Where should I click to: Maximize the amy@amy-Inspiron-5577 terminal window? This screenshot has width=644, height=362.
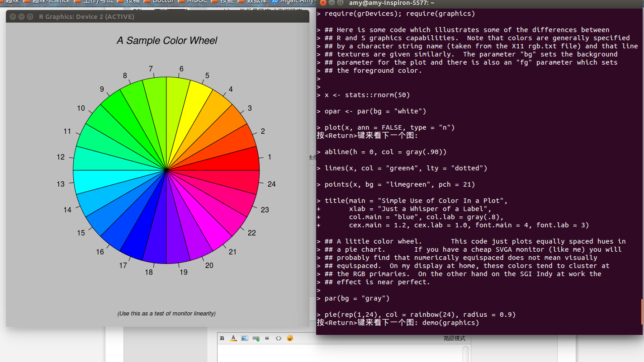point(340,3)
